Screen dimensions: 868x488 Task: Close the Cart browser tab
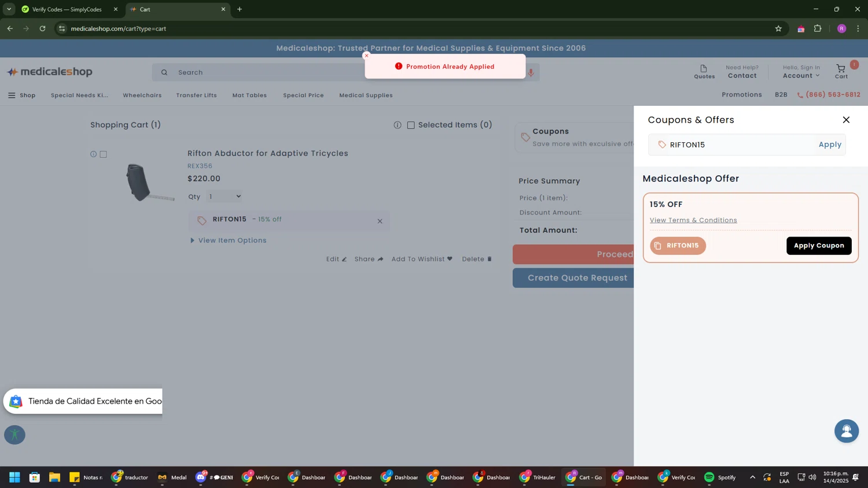pos(223,9)
